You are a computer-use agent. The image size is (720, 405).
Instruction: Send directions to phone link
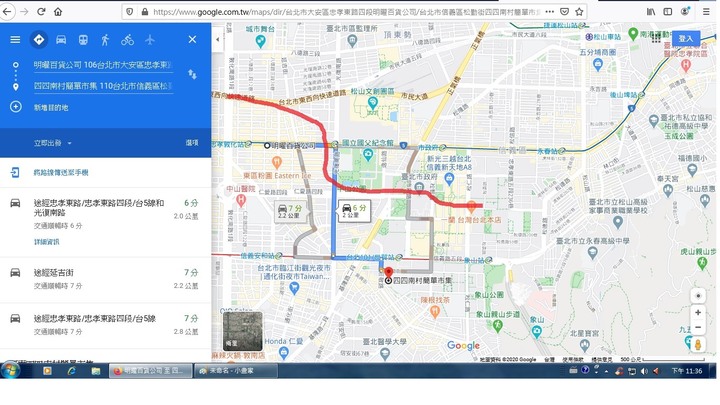click(61, 173)
